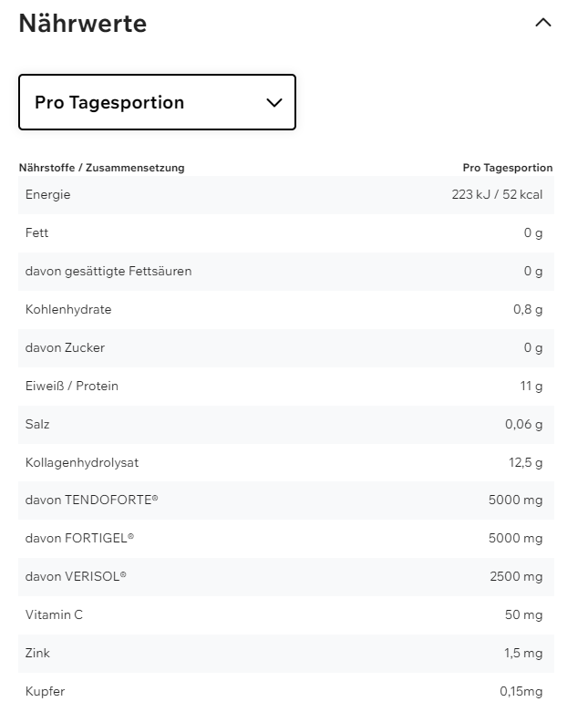This screenshot has width=588, height=712.
Task: Click the Nährwerte heading
Action: (x=83, y=24)
